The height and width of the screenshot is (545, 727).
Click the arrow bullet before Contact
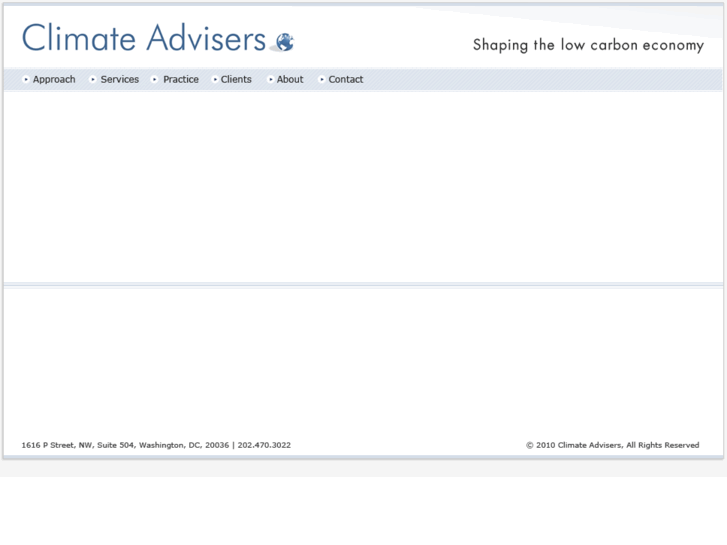321,79
